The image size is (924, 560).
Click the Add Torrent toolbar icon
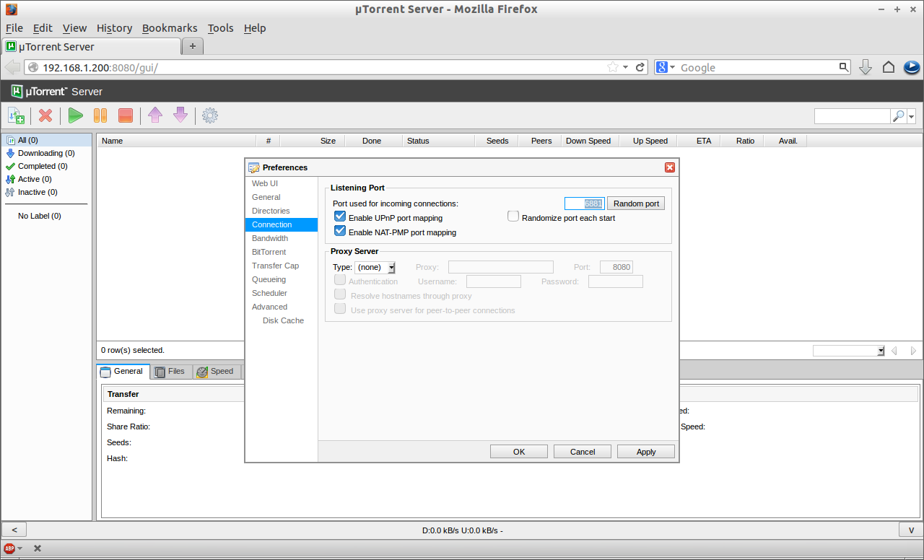(x=16, y=115)
